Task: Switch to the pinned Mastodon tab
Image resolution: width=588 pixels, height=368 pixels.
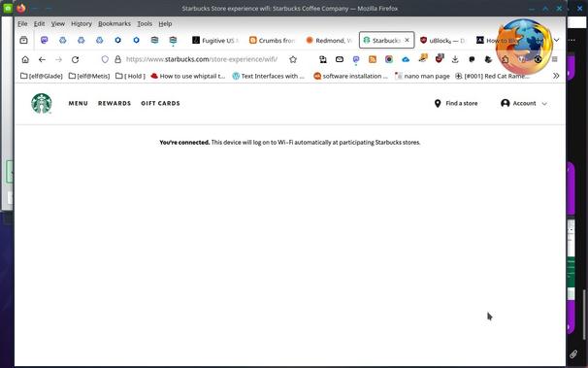Action: pyautogui.click(x=45, y=40)
